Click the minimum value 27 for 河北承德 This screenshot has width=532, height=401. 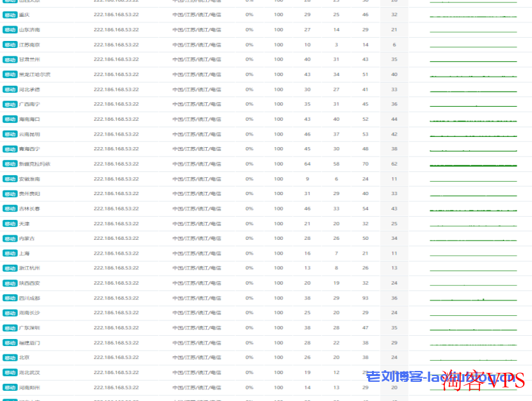pyautogui.click(x=336, y=90)
